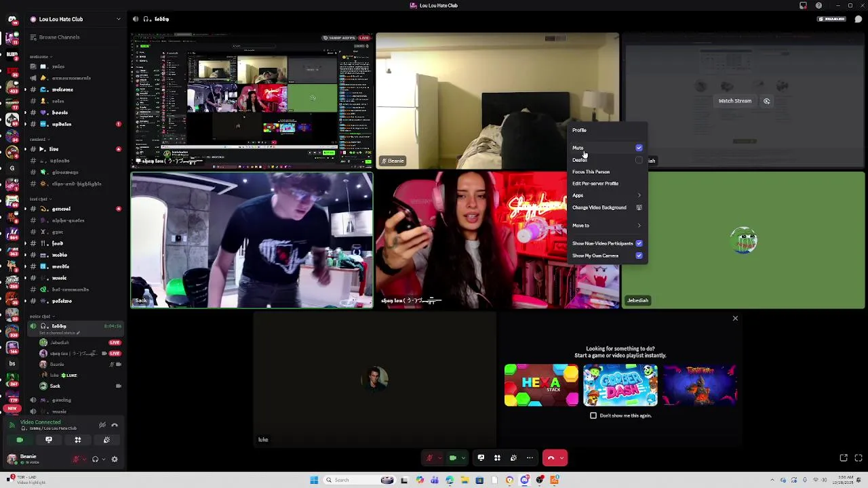The height and width of the screenshot is (488, 868).
Task: Toggle camera in bottom call controls
Action: click(x=453, y=457)
